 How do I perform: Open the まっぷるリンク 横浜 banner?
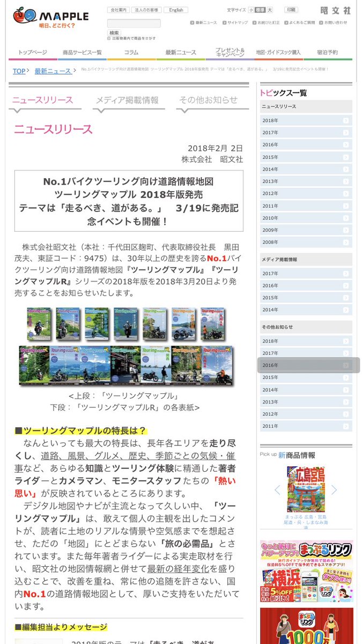pos(306,572)
